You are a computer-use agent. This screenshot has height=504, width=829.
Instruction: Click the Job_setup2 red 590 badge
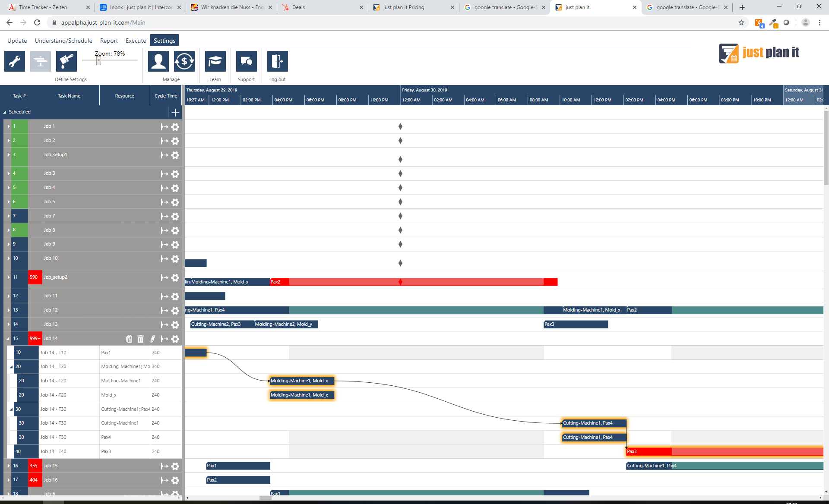click(x=35, y=277)
